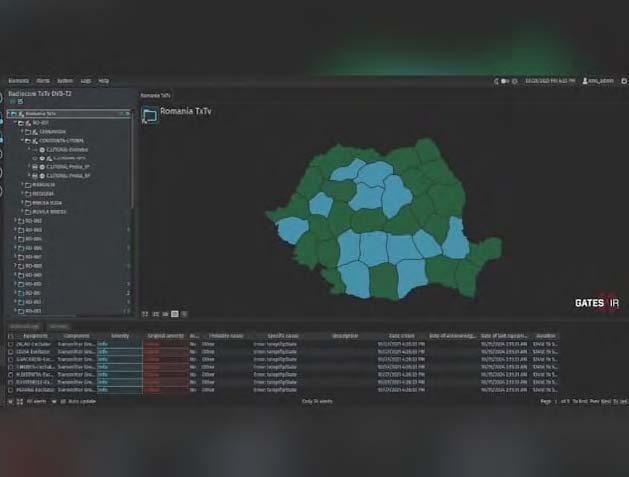Go to the first page of alarms
Image resolution: width=629 pixels, height=477 pixels.
(580, 402)
